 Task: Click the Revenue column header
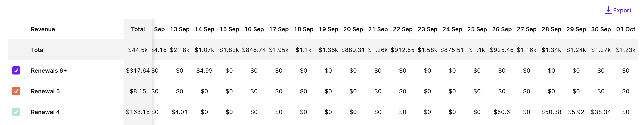pyautogui.click(x=43, y=29)
